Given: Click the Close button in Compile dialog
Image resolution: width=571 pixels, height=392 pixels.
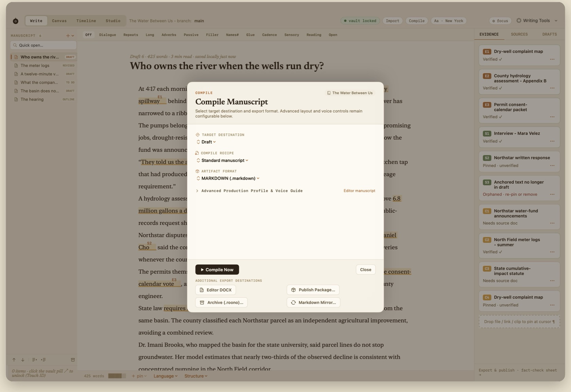Looking at the screenshot, I should pos(365,270).
